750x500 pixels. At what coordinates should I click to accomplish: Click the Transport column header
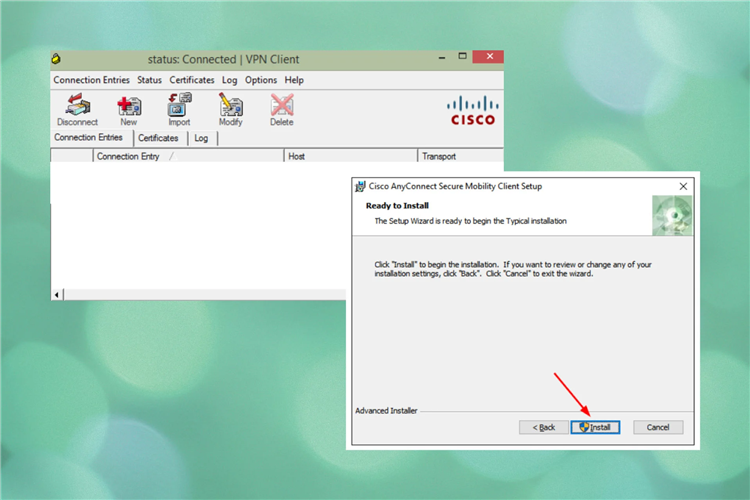point(461,156)
